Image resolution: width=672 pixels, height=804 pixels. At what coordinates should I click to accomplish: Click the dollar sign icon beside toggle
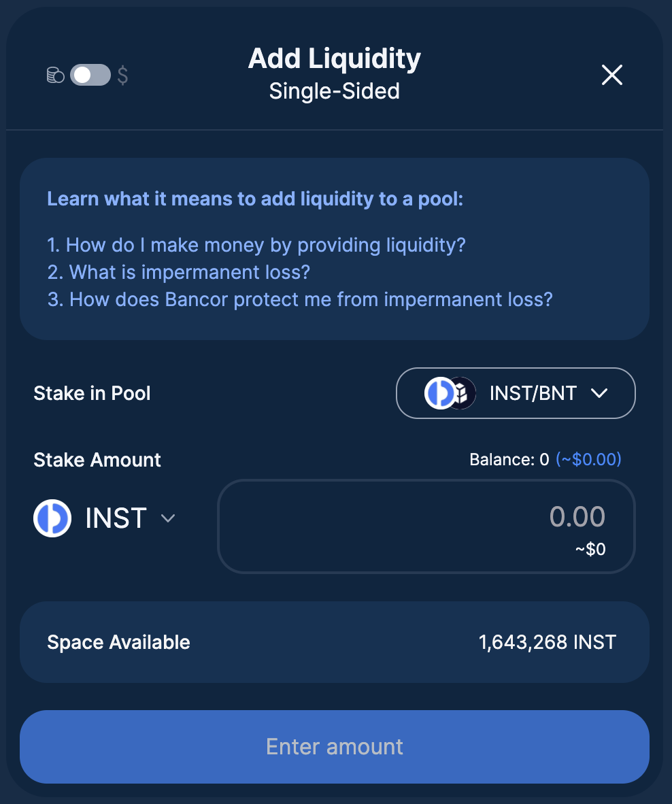click(122, 76)
